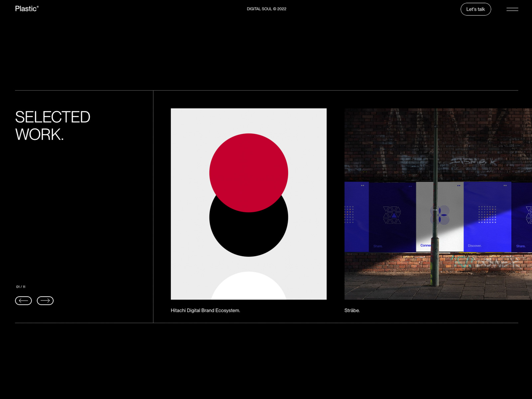532x399 pixels.
Task: Open the hamburger menu icon
Action: (512, 9)
